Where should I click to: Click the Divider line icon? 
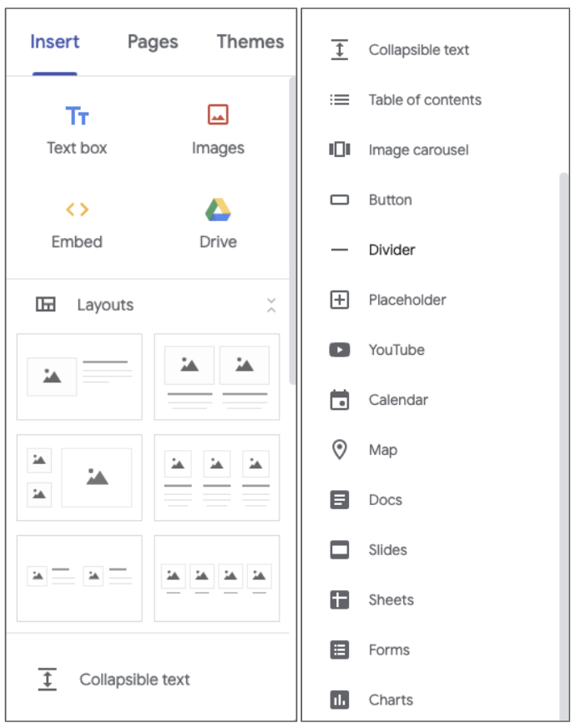click(x=340, y=250)
